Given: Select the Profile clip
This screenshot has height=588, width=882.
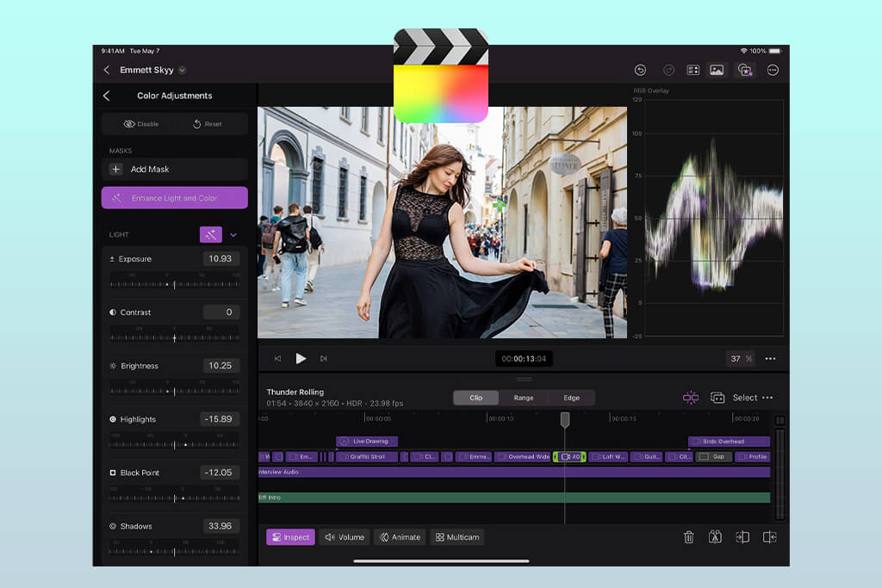Looking at the screenshot, I should pos(753,456).
